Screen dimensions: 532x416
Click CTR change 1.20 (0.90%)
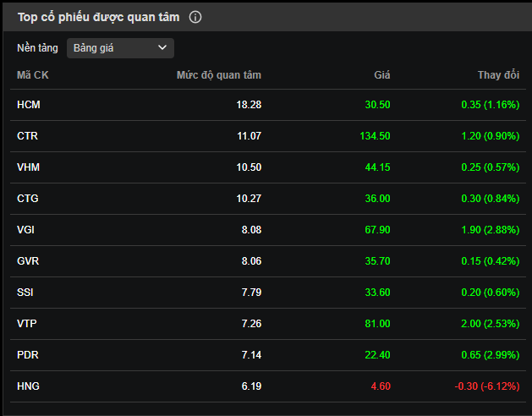[491, 136]
